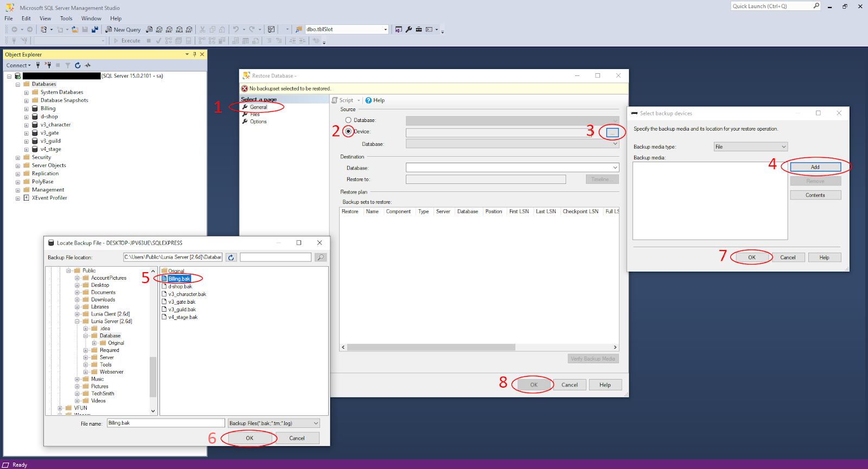868x469 pixels.
Task: Click the search magnifier in Locate Backup File
Action: 321,258
